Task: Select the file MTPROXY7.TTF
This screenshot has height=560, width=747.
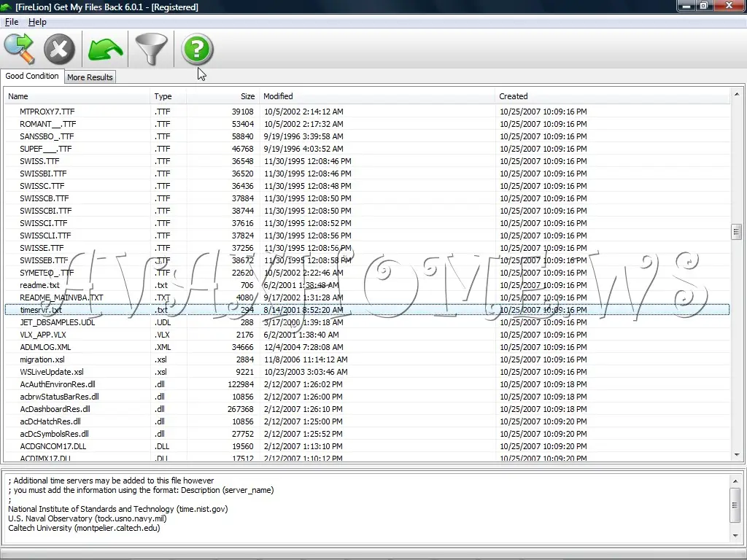Action: (x=47, y=112)
